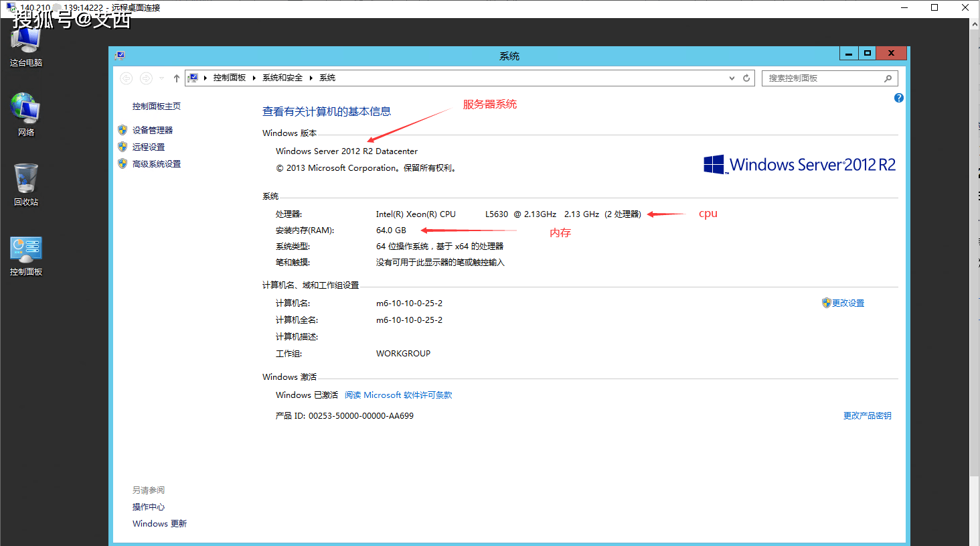The width and height of the screenshot is (980, 546).
Task: Click the Windows Server 2012 R2 logo
Action: point(799,164)
